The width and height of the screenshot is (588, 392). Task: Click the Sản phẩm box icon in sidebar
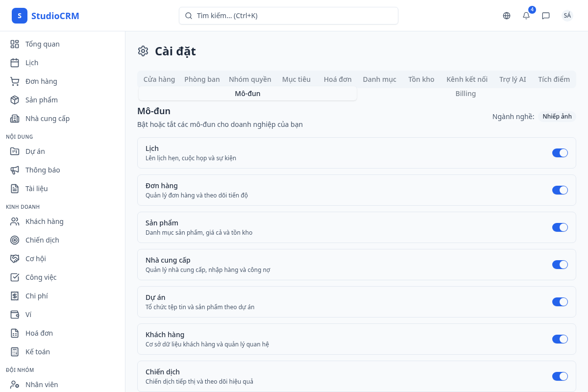[15, 100]
